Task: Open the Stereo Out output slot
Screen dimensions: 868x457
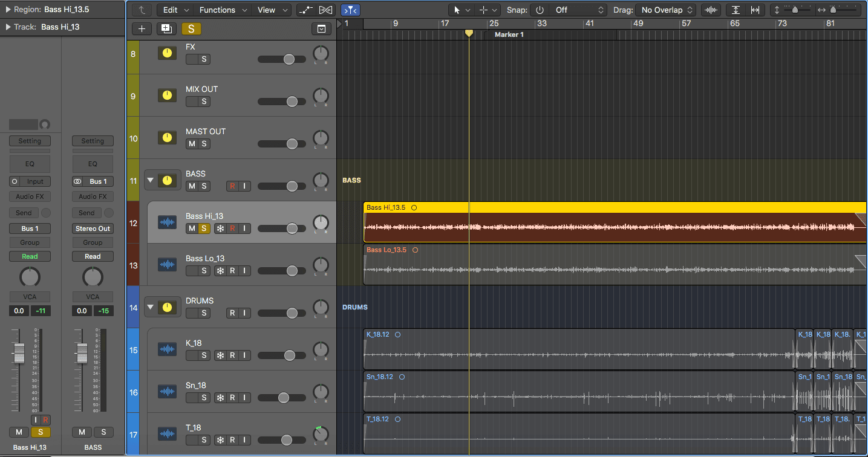Action: tap(93, 228)
